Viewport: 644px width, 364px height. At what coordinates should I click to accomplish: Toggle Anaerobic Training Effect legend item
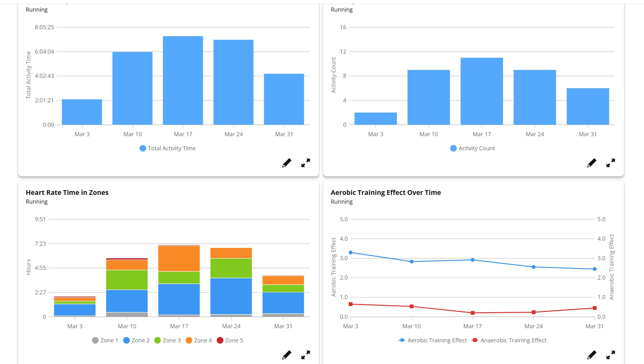[x=509, y=340]
